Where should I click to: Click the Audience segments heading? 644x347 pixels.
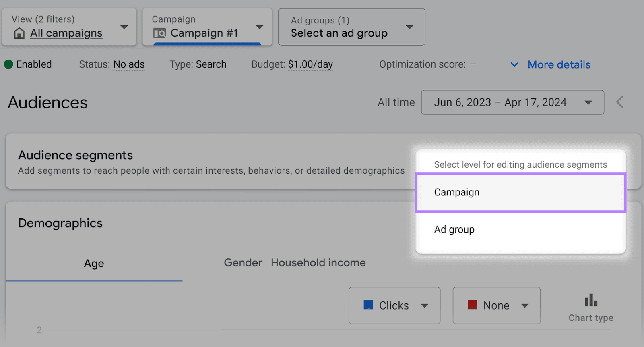coord(75,155)
